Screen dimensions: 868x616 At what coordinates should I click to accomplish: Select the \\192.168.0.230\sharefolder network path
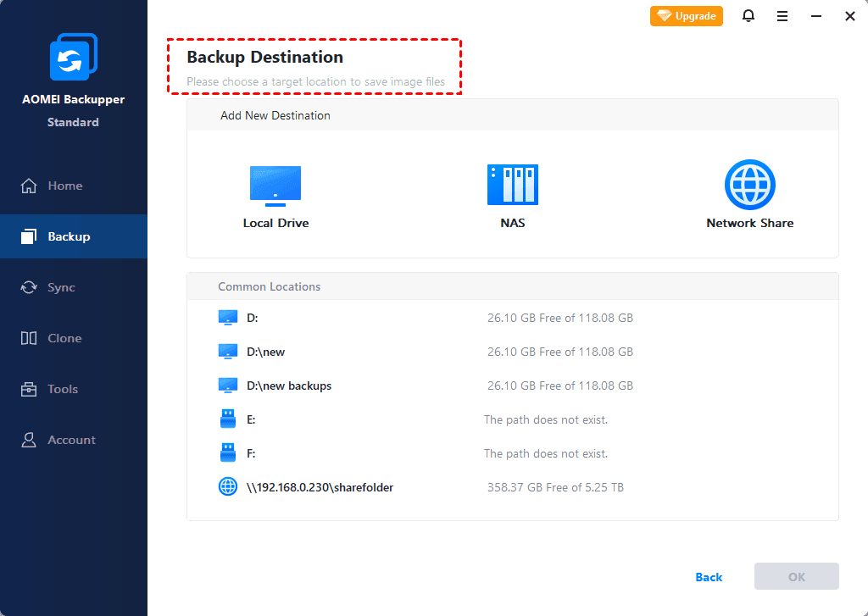[x=320, y=487]
